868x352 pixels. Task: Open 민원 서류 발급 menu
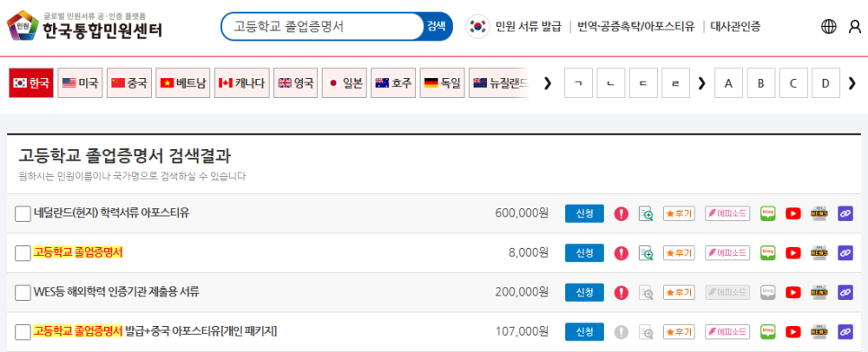tap(528, 27)
